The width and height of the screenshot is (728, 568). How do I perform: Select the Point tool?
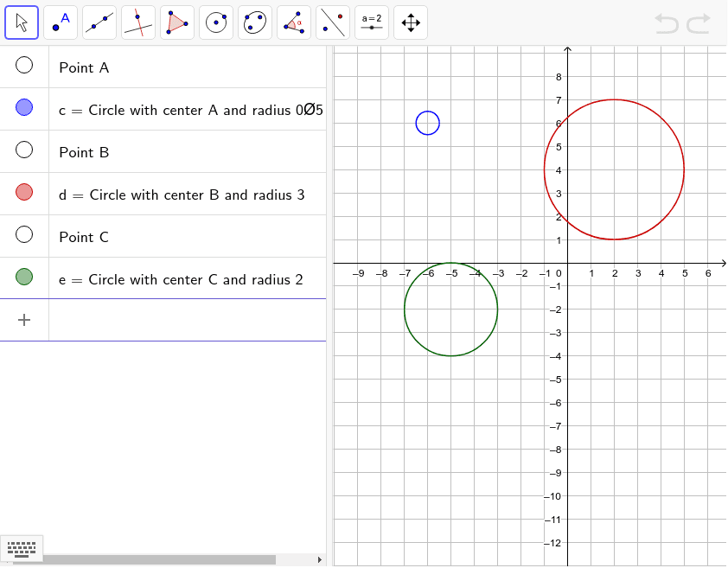pyautogui.click(x=61, y=22)
